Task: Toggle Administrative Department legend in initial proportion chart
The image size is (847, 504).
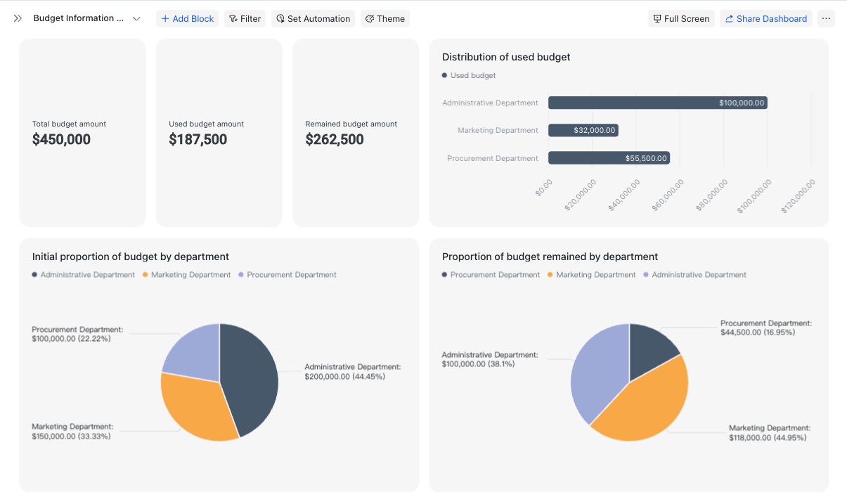Action: coord(83,275)
